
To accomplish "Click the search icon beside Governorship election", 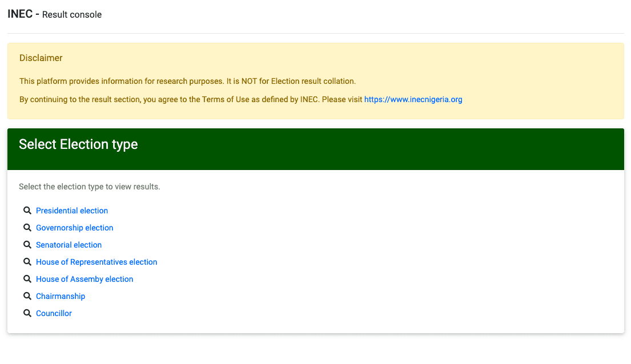I will pyautogui.click(x=27, y=228).
